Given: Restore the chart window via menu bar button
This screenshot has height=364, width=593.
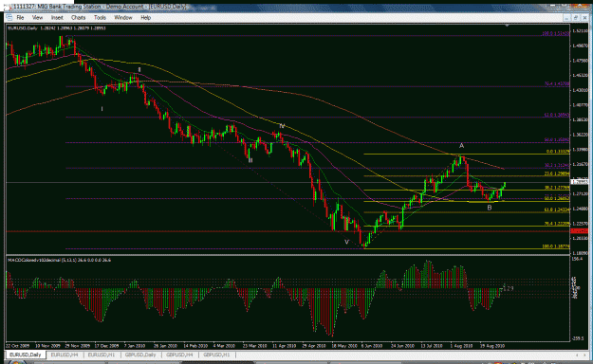Looking at the screenshot, I should point(576,18).
